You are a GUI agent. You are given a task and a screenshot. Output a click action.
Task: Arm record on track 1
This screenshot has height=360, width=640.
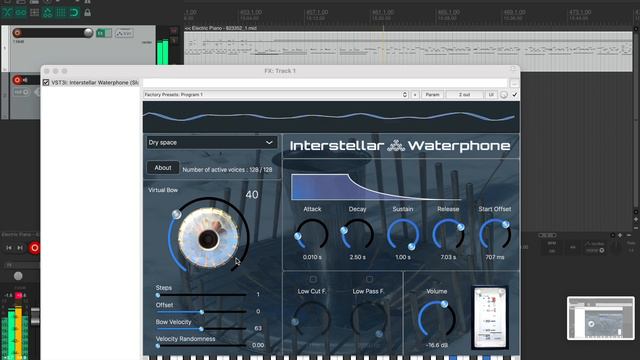tap(17, 33)
